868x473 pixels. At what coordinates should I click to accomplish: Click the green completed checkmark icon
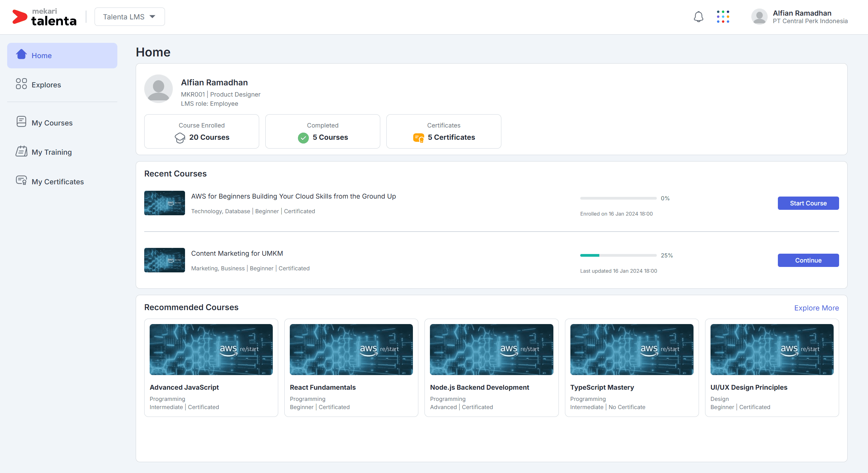[x=303, y=138]
